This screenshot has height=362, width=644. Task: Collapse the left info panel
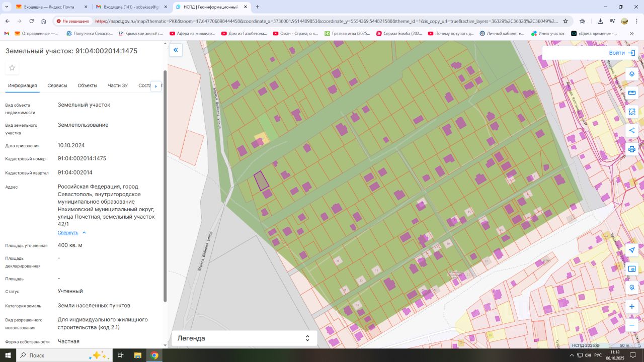[x=176, y=50]
